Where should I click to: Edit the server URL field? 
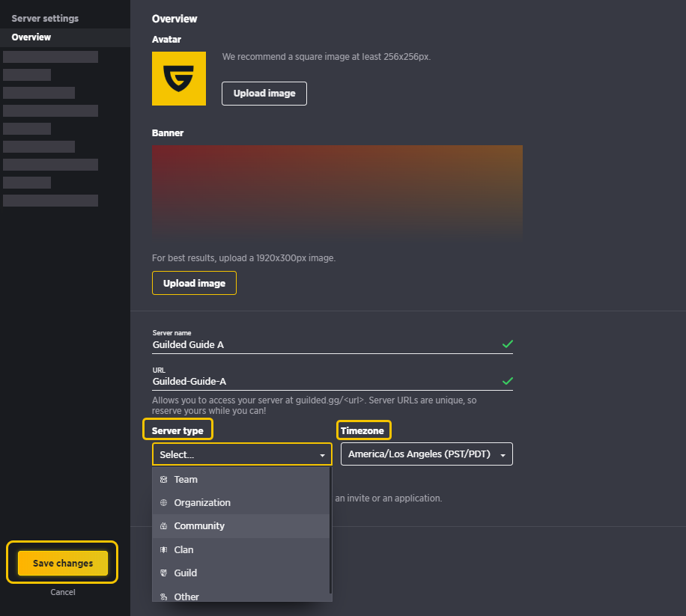[333, 381]
